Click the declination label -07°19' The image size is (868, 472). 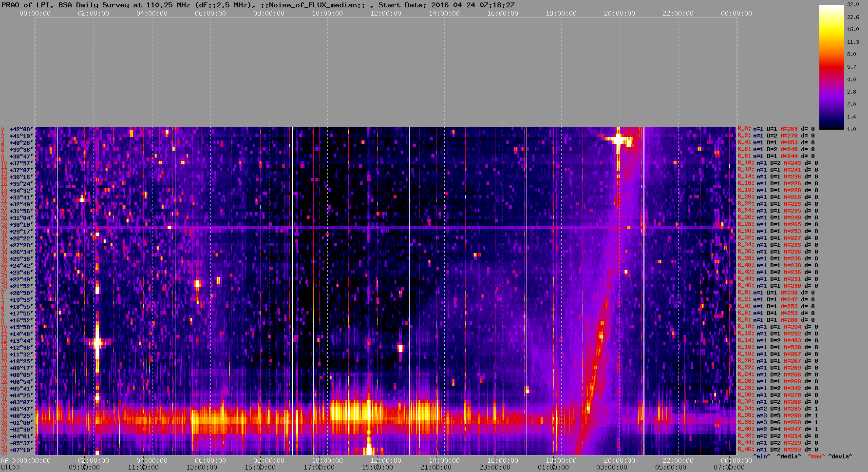click(21, 450)
